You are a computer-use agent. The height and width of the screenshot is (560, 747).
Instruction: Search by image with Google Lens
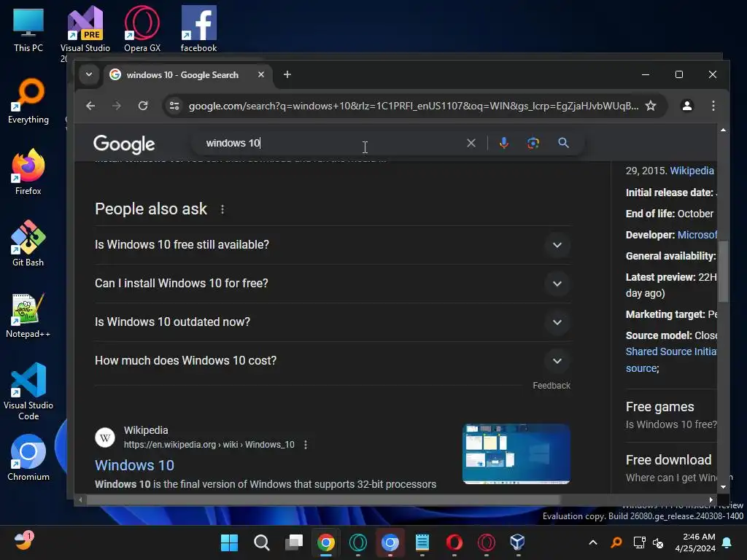pyautogui.click(x=533, y=143)
